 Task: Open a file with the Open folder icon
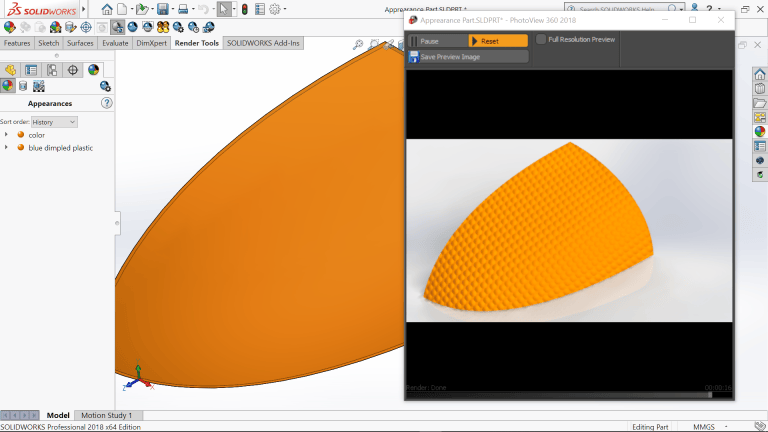(142, 9)
